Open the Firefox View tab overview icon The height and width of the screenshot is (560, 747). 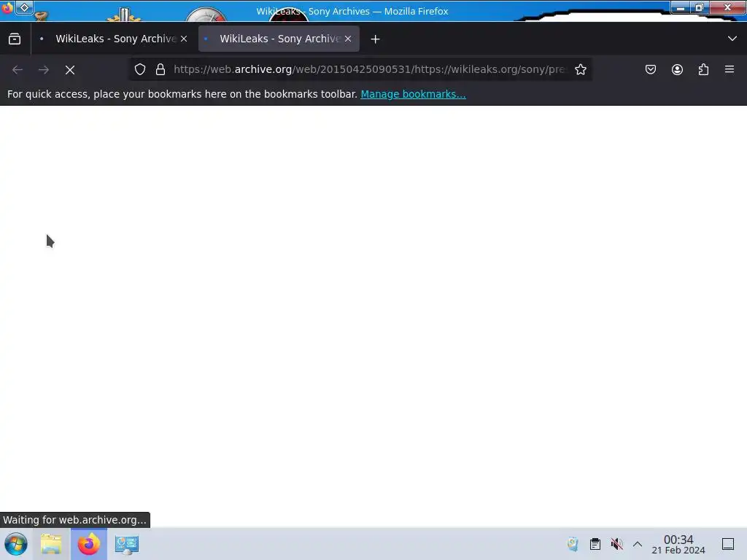pyautogui.click(x=15, y=39)
